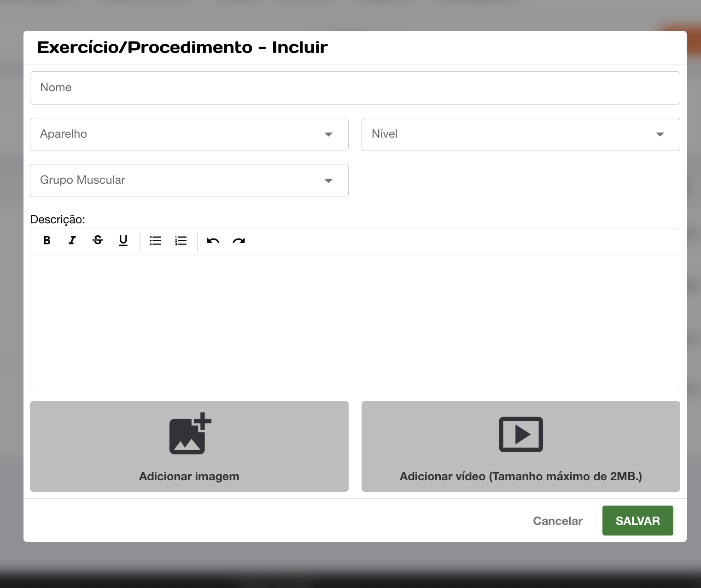
Task: Click the Nome text field
Action: pyautogui.click(x=355, y=88)
